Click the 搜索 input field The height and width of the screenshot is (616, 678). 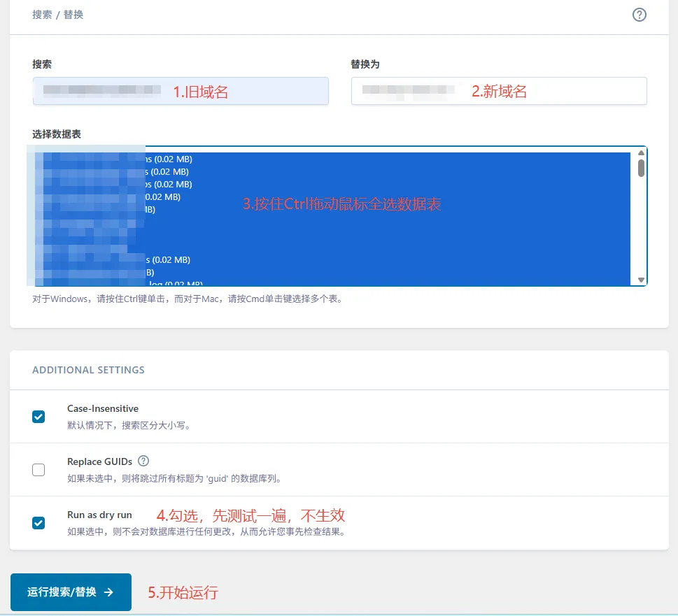pyautogui.click(x=181, y=91)
